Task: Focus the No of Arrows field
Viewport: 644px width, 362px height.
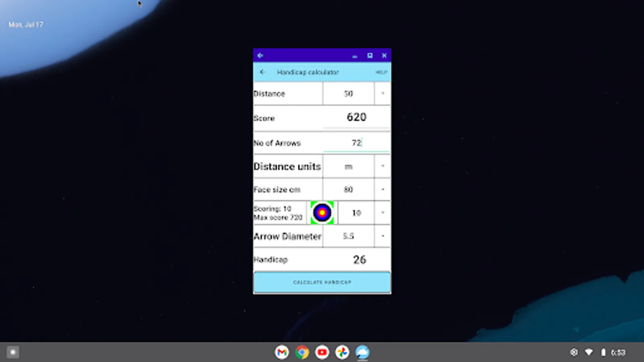Action: [357, 143]
